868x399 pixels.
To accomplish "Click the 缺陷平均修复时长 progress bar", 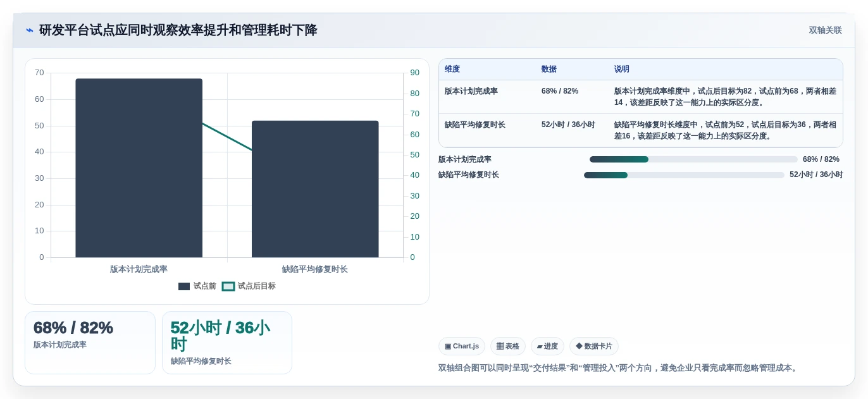I will point(684,175).
